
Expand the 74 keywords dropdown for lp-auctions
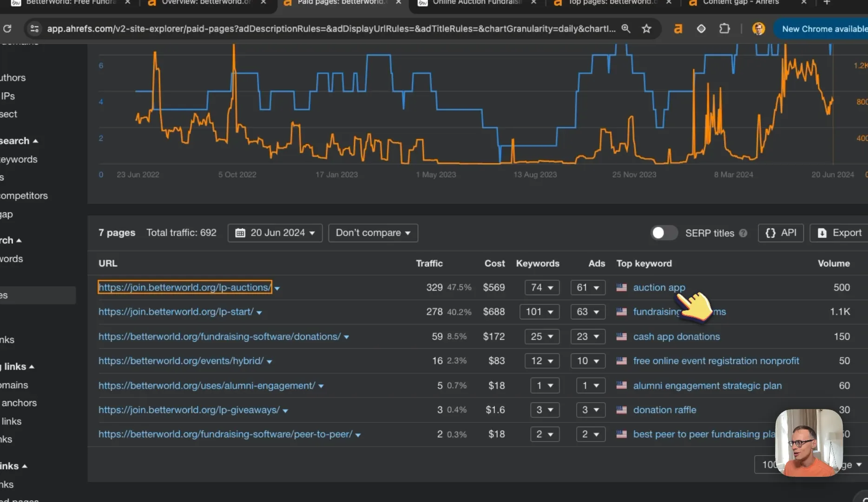point(541,288)
